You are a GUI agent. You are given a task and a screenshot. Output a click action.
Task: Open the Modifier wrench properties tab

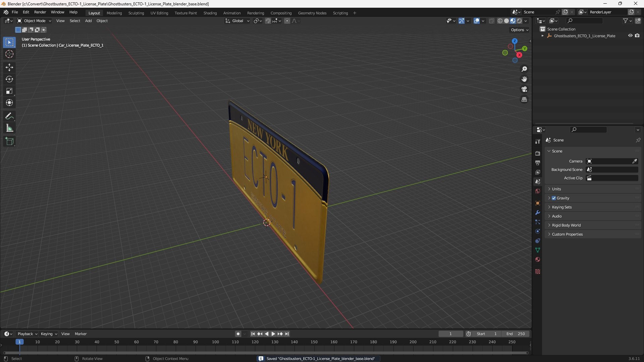(538, 213)
